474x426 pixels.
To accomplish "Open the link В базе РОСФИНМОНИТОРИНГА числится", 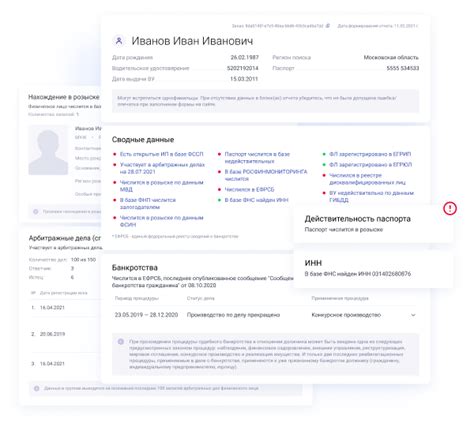I will click(266, 175).
